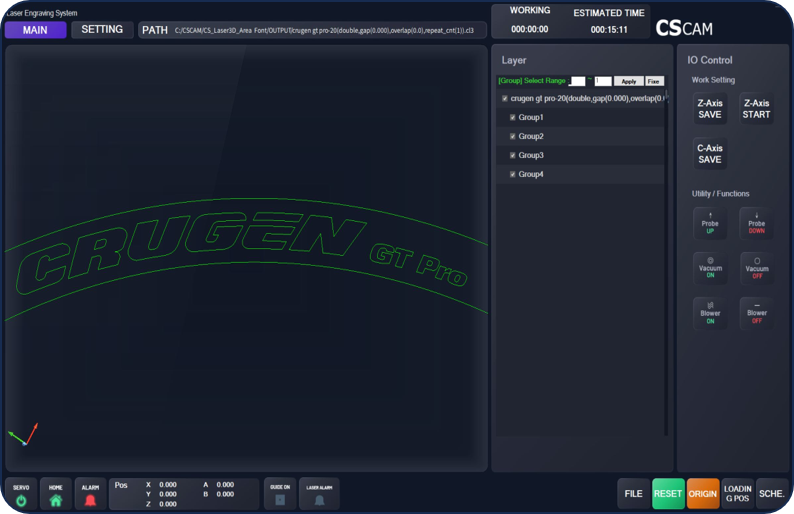Click the X position value 0.000

click(168, 485)
